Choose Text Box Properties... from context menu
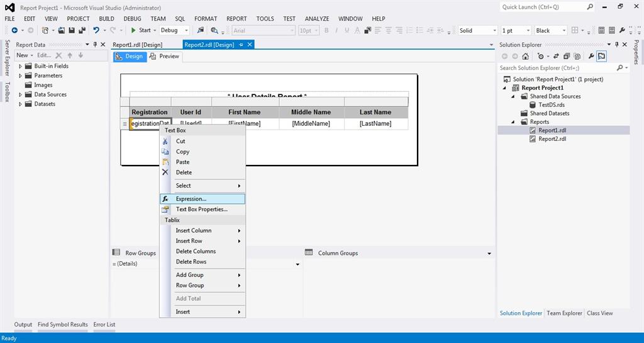644x343 pixels. (x=203, y=209)
